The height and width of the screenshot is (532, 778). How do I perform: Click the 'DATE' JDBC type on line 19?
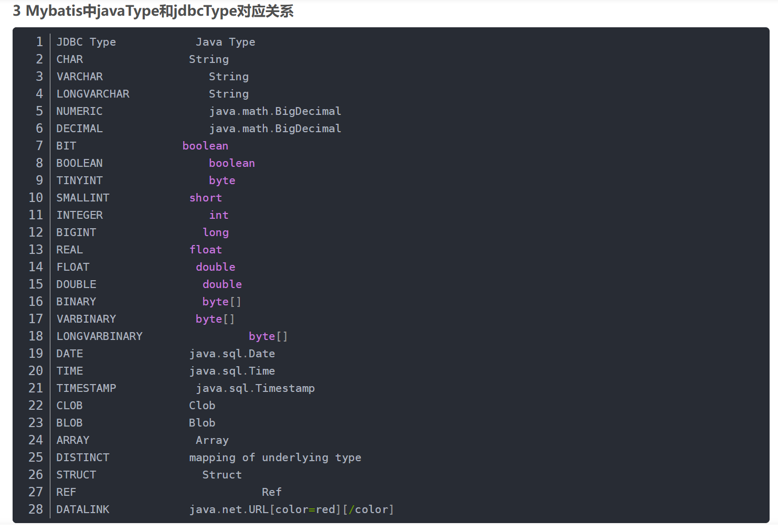tap(70, 354)
